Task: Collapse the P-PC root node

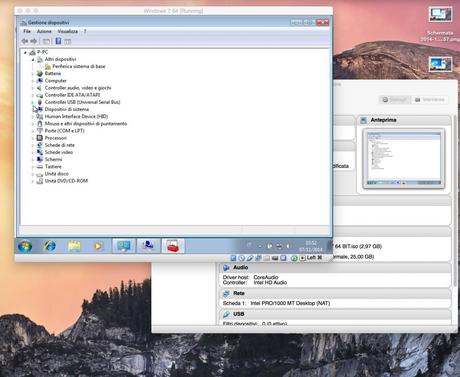Action: pyautogui.click(x=25, y=52)
